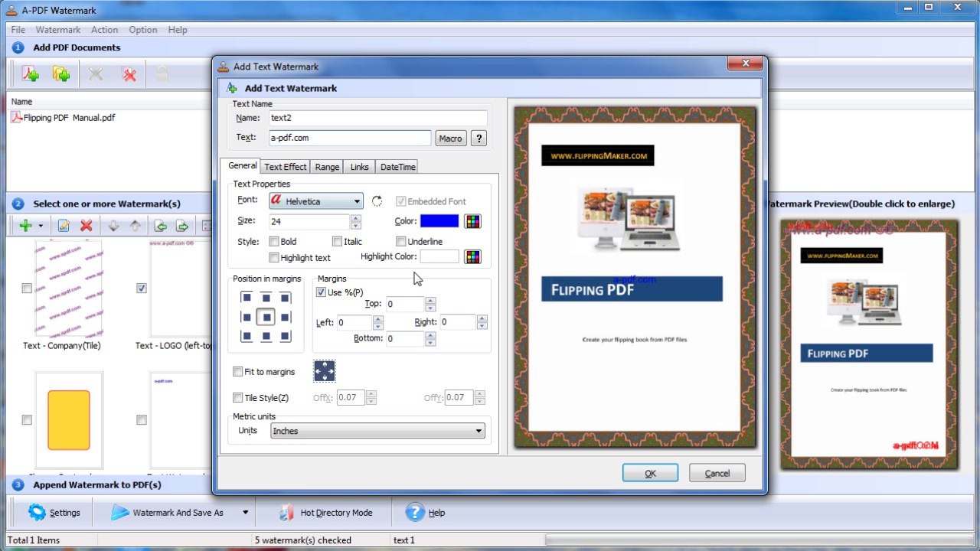Click Hot Directory Mode button

click(x=325, y=513)
